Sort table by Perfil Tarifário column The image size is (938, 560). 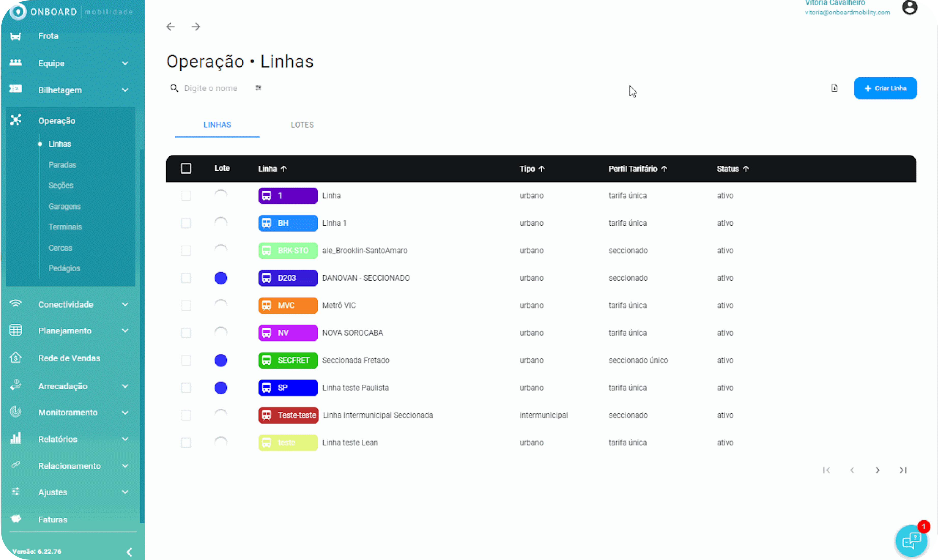pos(638,169)
